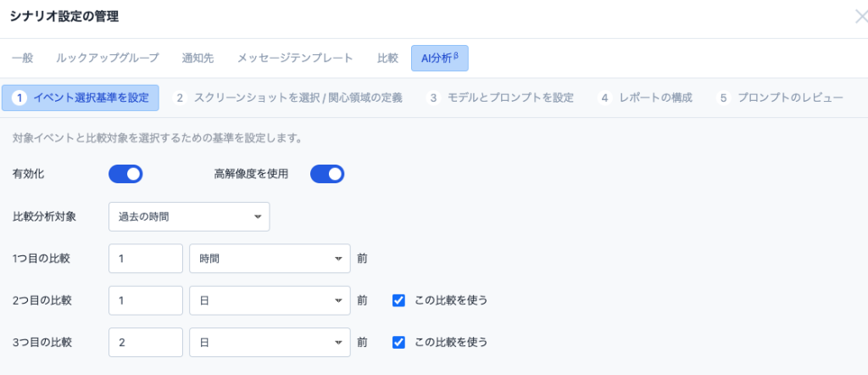Open step 5 プロンプトのレビュー

click(781, 98)
